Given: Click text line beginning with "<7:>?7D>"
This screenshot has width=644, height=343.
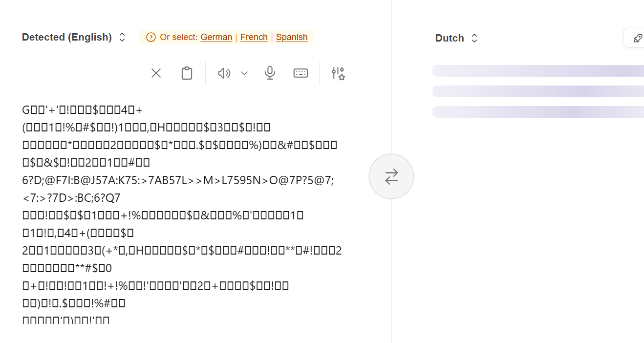Looking at the screenshot, I should (71, 198).
